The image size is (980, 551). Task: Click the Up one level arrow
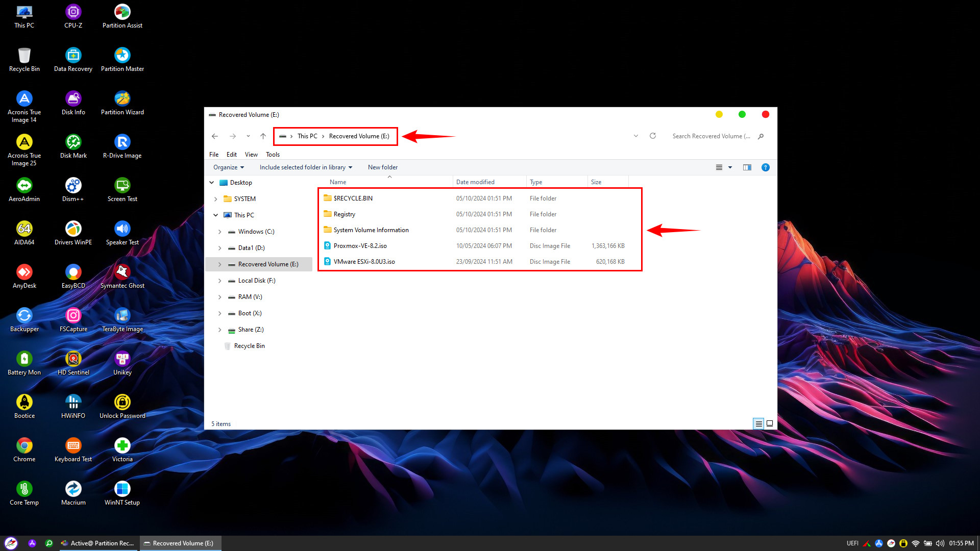pyautogui.click(x=263, y=136)
